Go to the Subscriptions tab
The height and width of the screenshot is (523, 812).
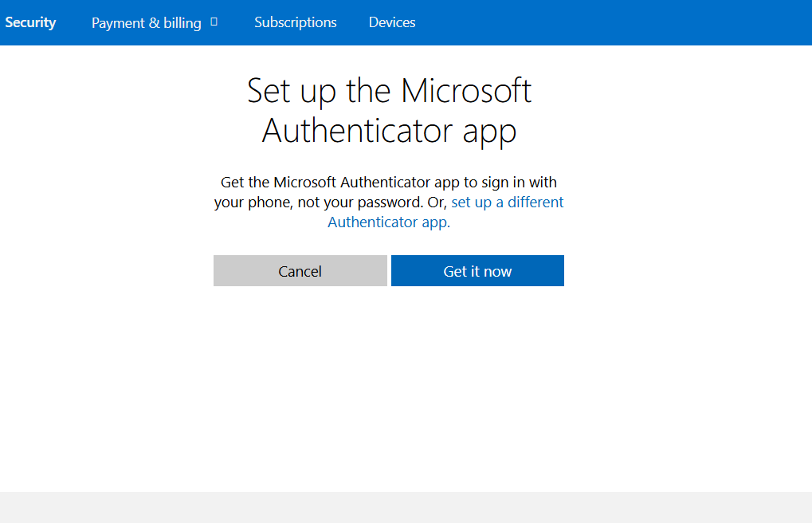(x=295, y=22)
